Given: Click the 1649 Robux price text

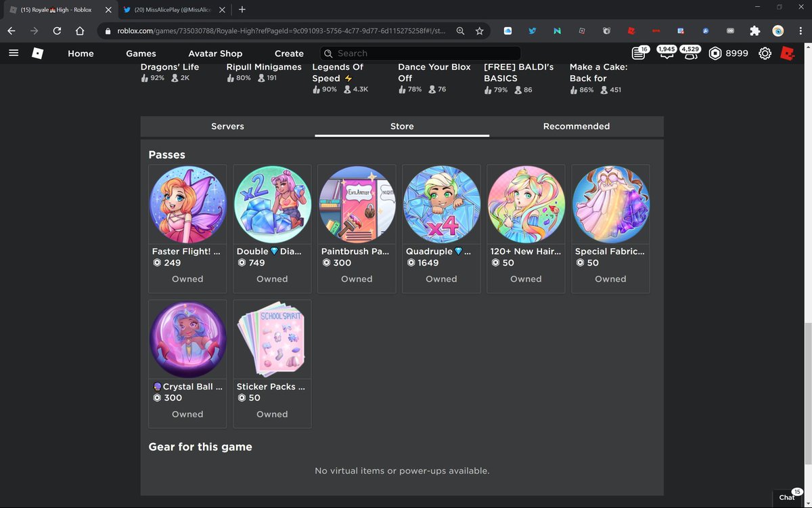Looking at the screenshot, I should point(428,263).
